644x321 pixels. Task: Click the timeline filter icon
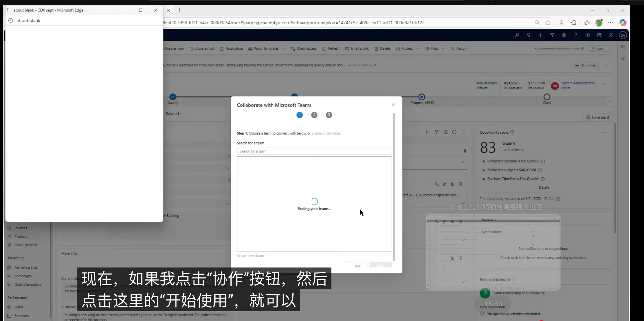click(437, 132)
